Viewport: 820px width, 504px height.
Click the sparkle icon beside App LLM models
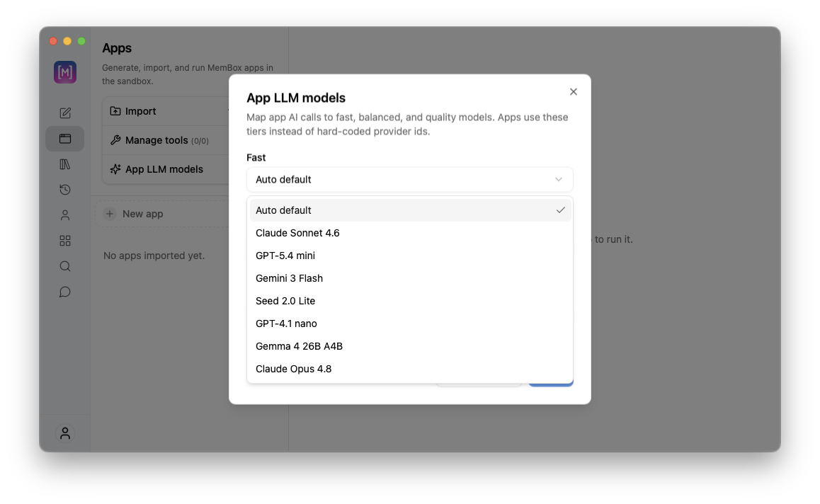point(115,169)
